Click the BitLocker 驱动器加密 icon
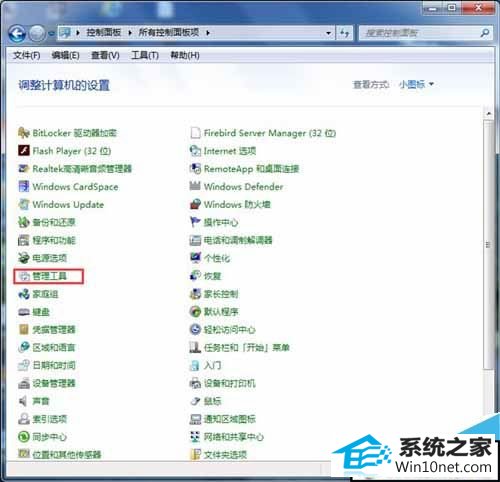The width and height of the screenshot is (500, 482). click(x=24, y=133)
